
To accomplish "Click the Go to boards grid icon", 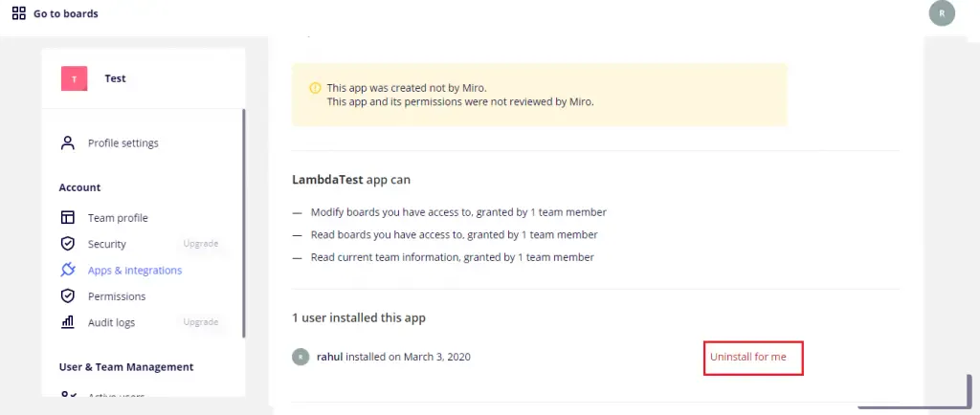I will point(18,13).
